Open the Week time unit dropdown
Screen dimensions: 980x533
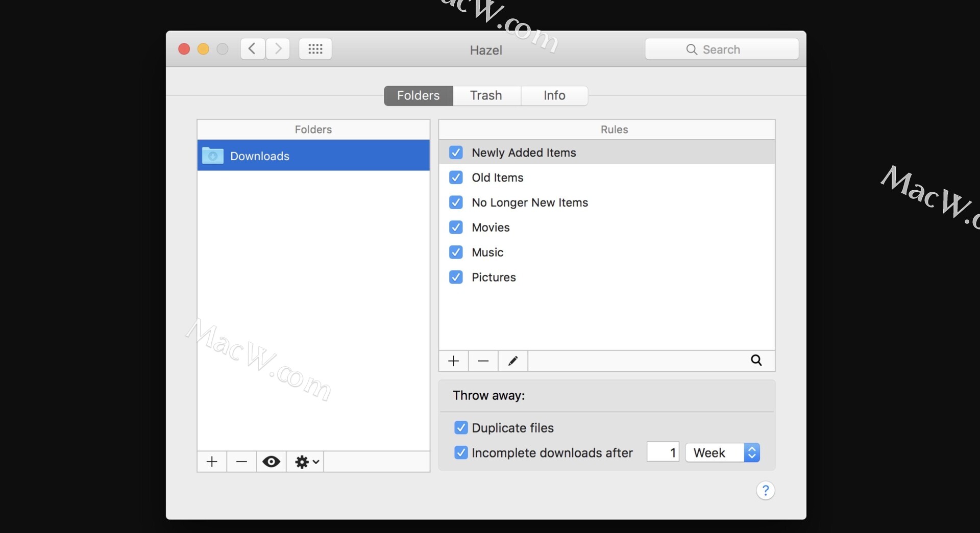(x=722, y=453)
